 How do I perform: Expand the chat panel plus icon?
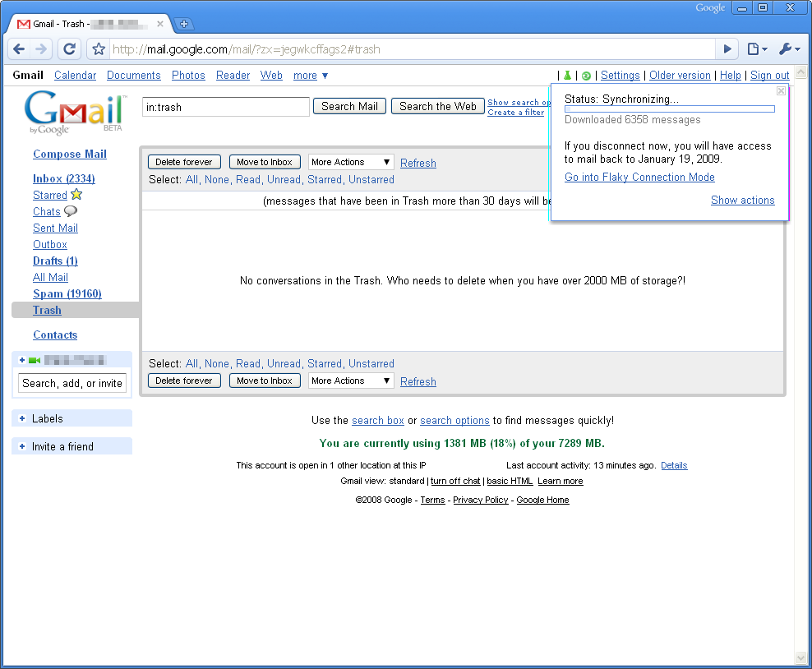click(21, 361)
